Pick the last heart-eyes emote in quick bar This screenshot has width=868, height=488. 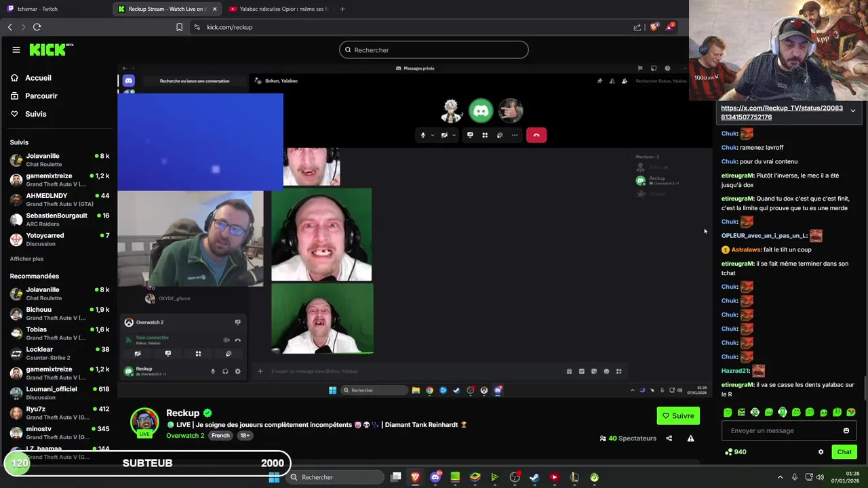tap(851, 412)
